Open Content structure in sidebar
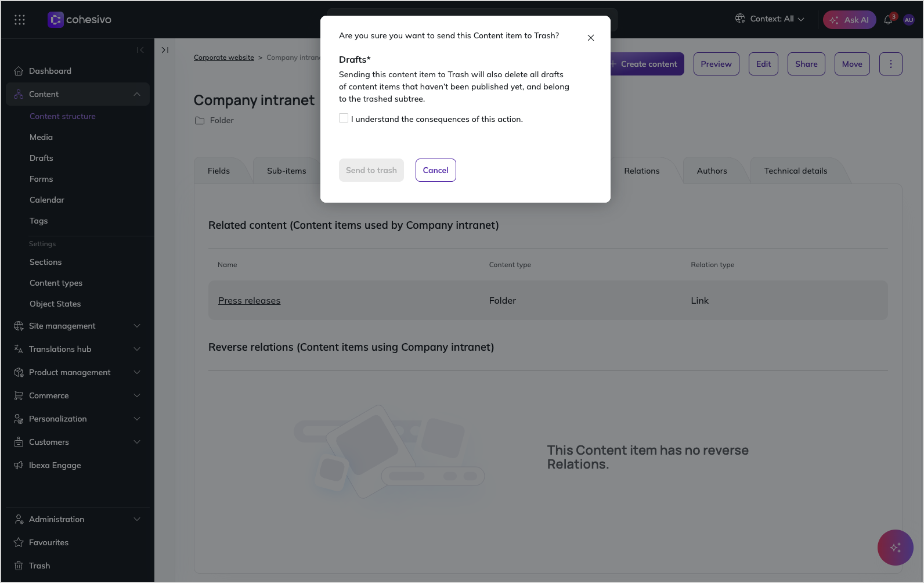Screen dimensions: 924x583 tap(63, 116)
